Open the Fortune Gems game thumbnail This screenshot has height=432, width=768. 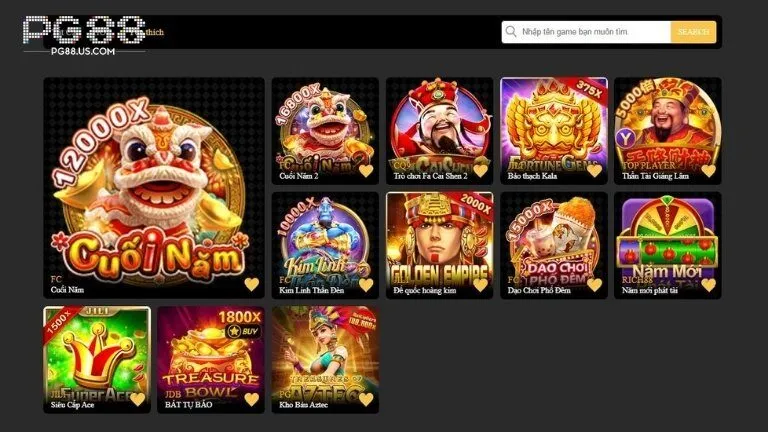[553, 131]
